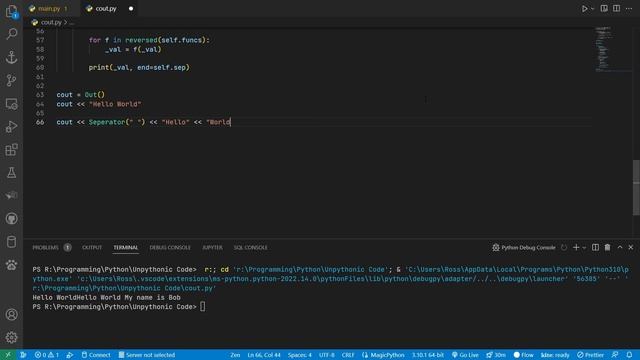Run the Python file with play button

click(x=584, y=9)
